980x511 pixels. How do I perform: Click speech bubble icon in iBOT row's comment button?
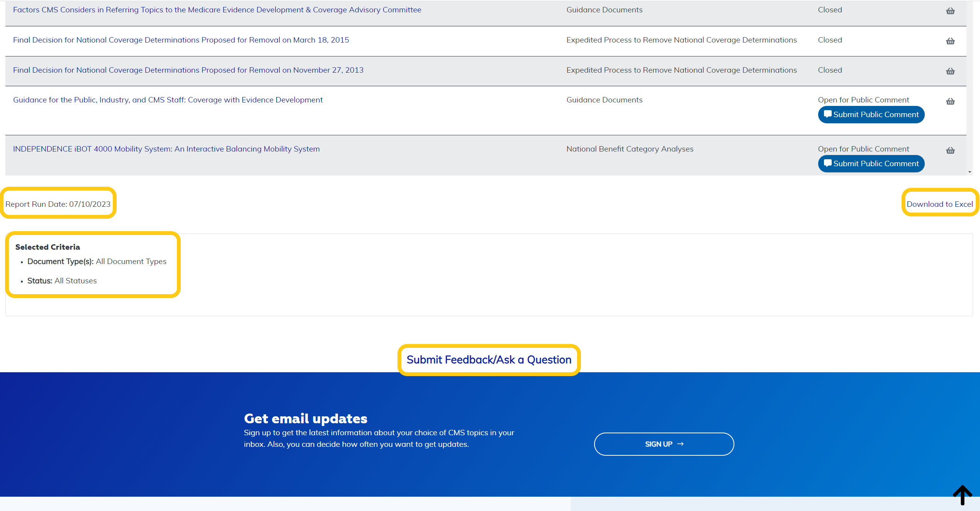827,163
